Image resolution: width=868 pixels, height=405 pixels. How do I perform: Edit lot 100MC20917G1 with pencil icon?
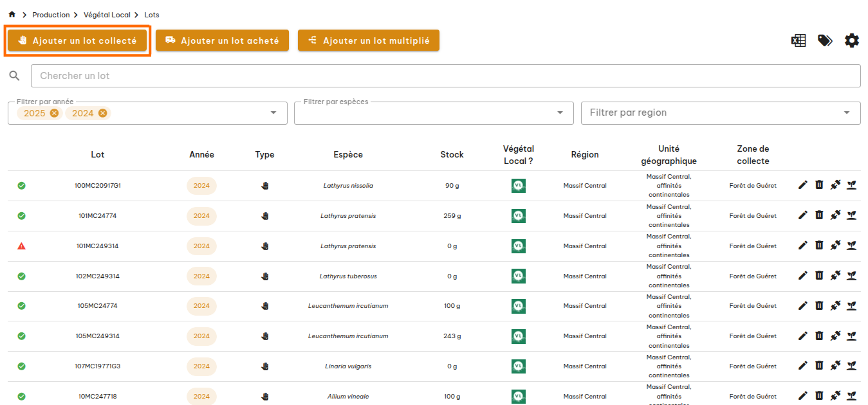(802, 185)
